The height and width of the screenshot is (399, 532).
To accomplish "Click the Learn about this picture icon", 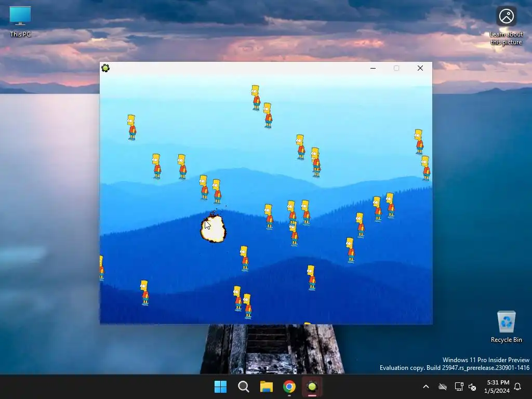I will pos(506,26).
